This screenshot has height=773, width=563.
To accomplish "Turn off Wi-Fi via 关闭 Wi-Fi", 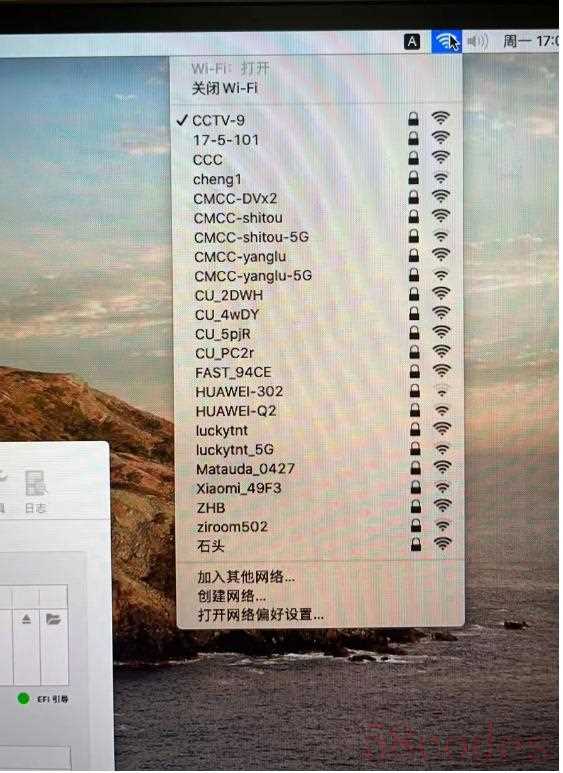I will point(224,88).
